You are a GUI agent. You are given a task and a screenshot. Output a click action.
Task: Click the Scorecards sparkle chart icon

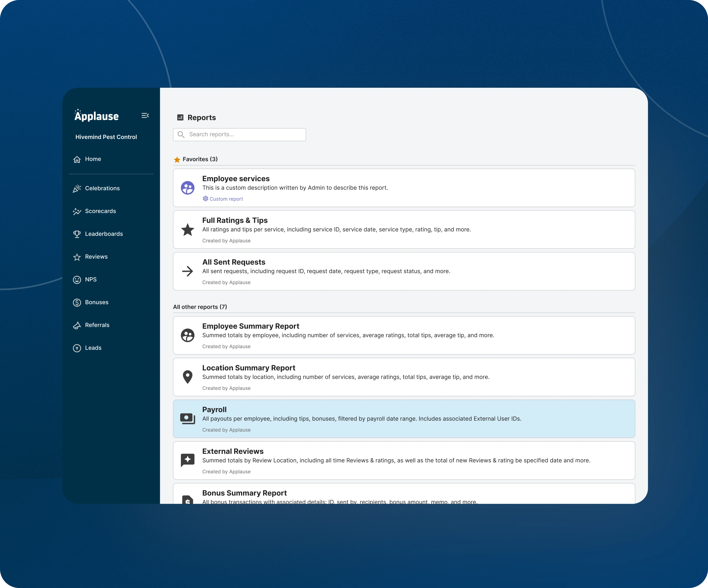[x=77, y=211]
